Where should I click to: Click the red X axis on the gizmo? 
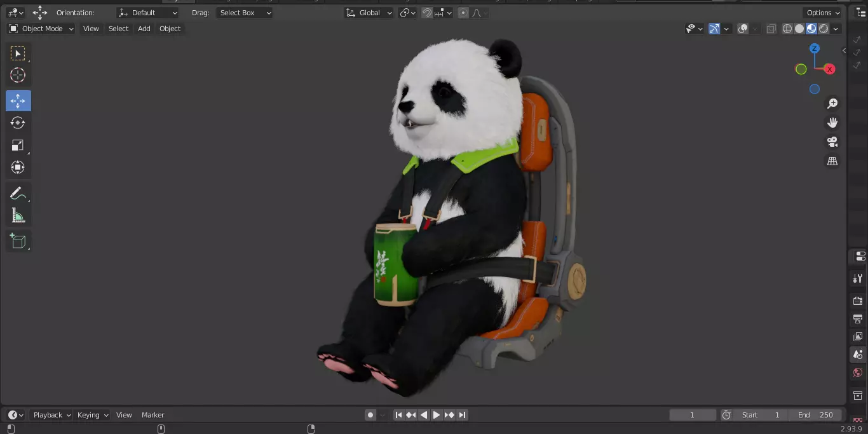(829, 69)
